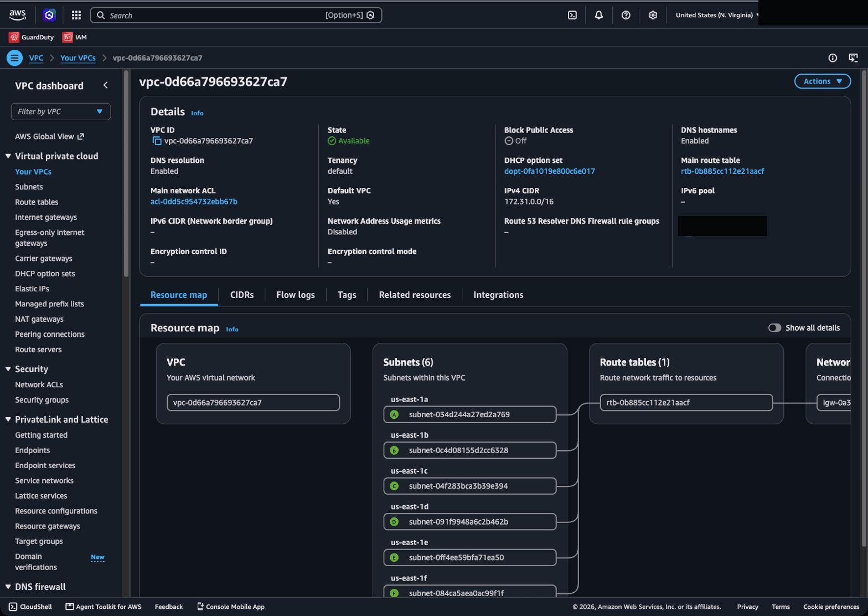Switch to the CIDRs tab
The height and width of the screenshot is (616, 868).
tap(242, 295)
